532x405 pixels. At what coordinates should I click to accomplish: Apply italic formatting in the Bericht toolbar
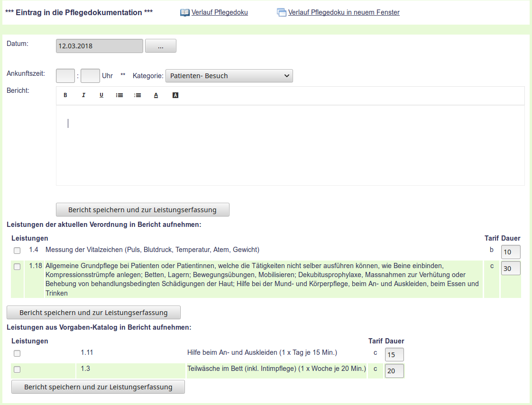tap(83, 95)
